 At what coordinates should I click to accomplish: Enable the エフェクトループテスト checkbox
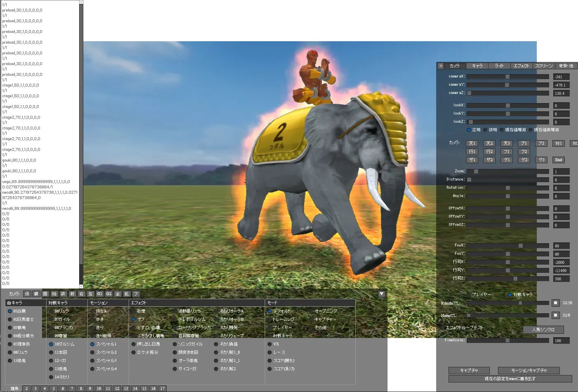coord(462,328)
